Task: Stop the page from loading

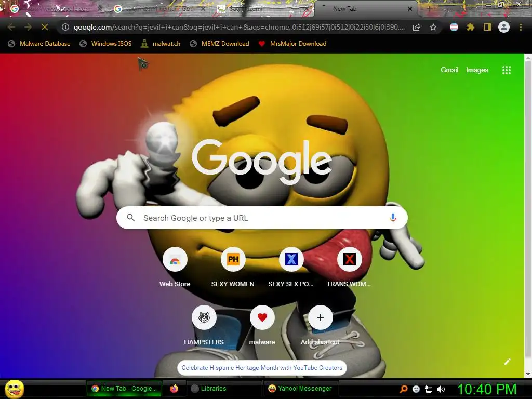Action: (45, 27)
